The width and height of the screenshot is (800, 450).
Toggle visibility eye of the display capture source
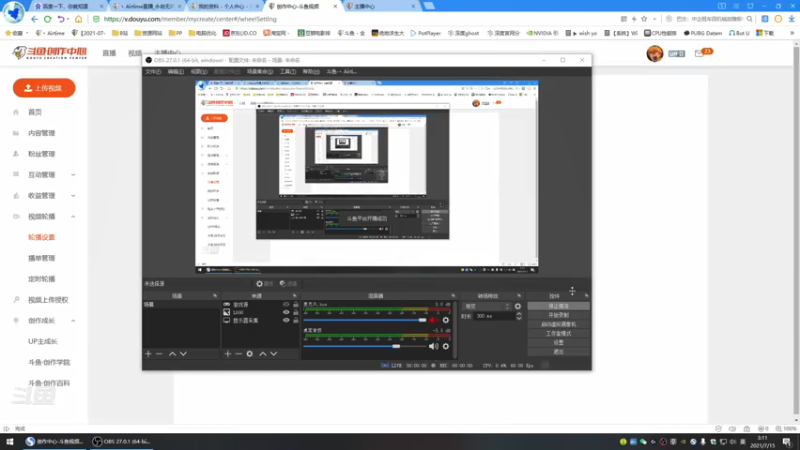pyautogui.click(x=286, y=320)
